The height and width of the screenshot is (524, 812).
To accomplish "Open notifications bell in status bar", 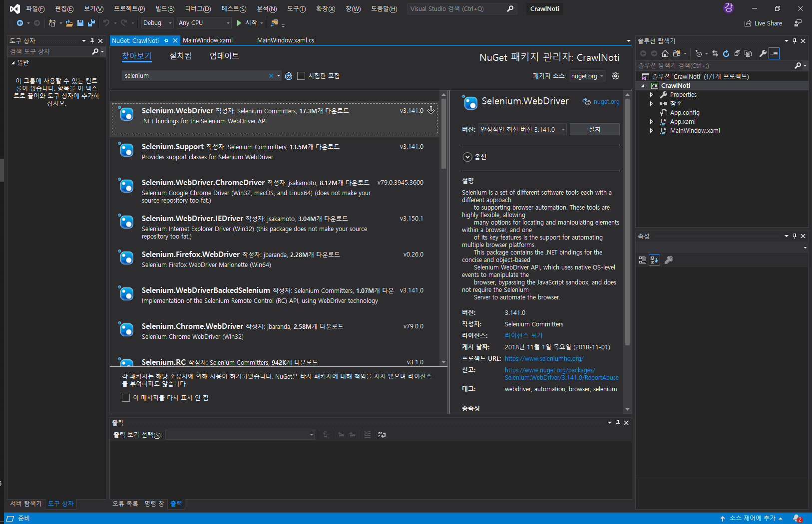I will [x=798, y=518].
